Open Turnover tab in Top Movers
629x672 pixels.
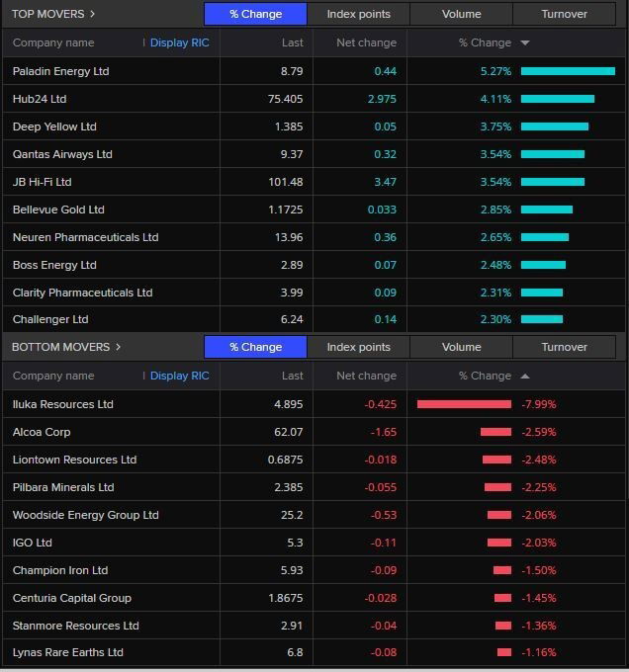click(x=564, y=14)
